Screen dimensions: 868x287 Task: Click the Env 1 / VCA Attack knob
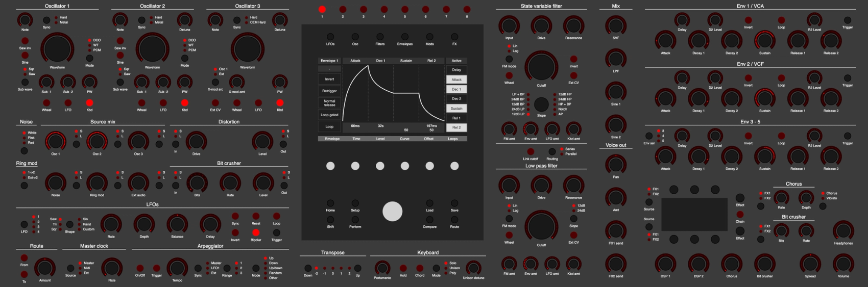click(665, 41)
